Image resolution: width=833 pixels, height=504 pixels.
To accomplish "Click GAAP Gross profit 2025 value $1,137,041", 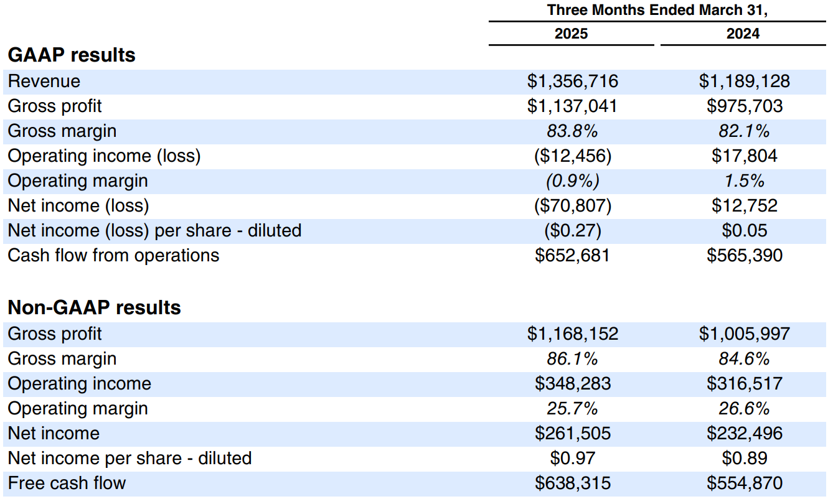I will click(572, 106).
